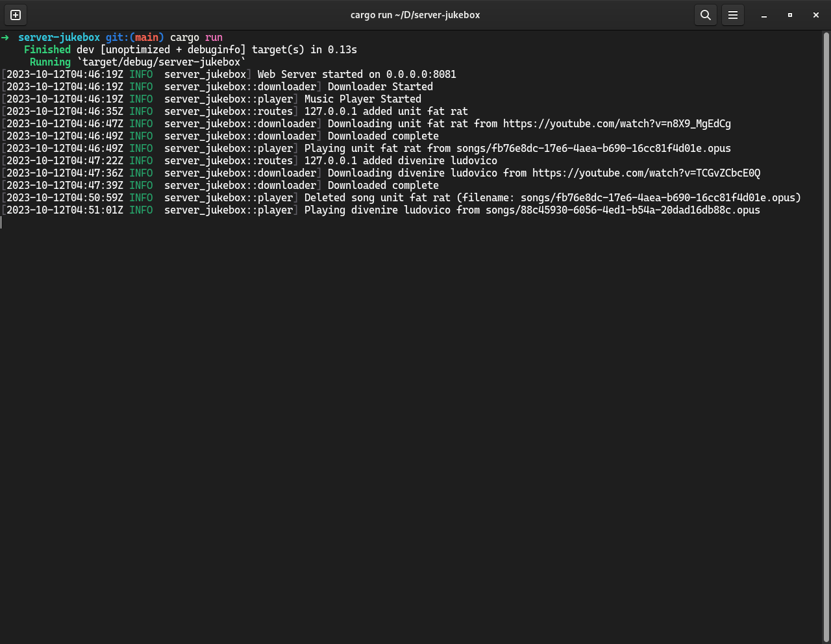Screen dimensions: 831x644
Task: Click 'Web Server started on 0.0.0.0:8081'
Action: (356, 74)
